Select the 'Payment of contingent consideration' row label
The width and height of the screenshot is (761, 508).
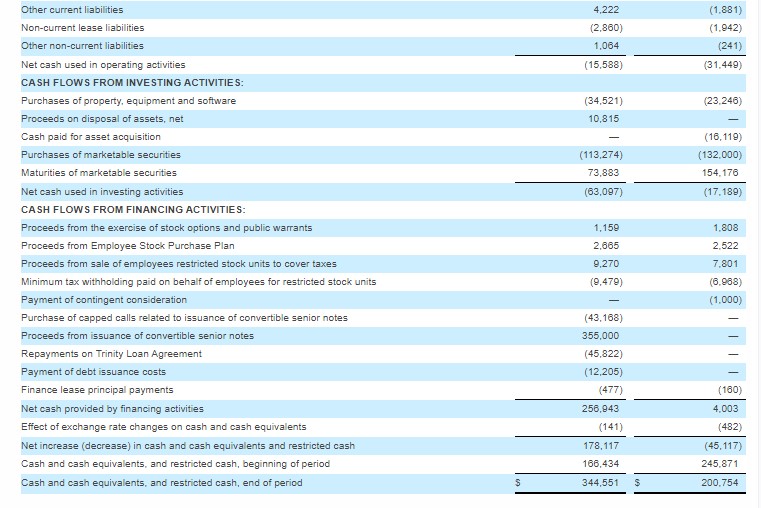point(103,300)
